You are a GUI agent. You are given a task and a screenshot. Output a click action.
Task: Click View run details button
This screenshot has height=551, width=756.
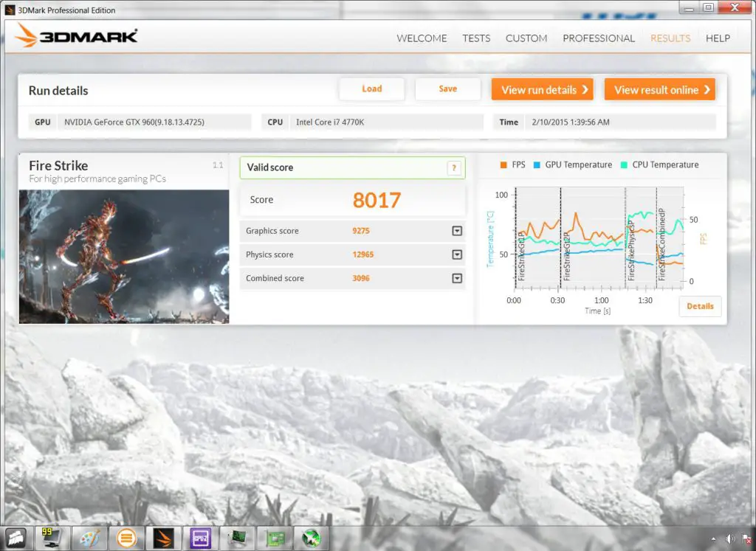(543, 89)
